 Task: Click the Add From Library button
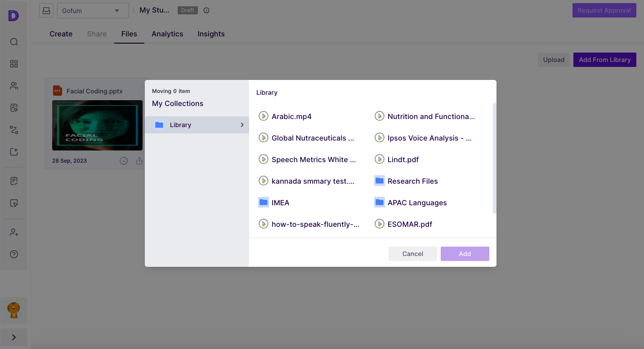[604, 60]
